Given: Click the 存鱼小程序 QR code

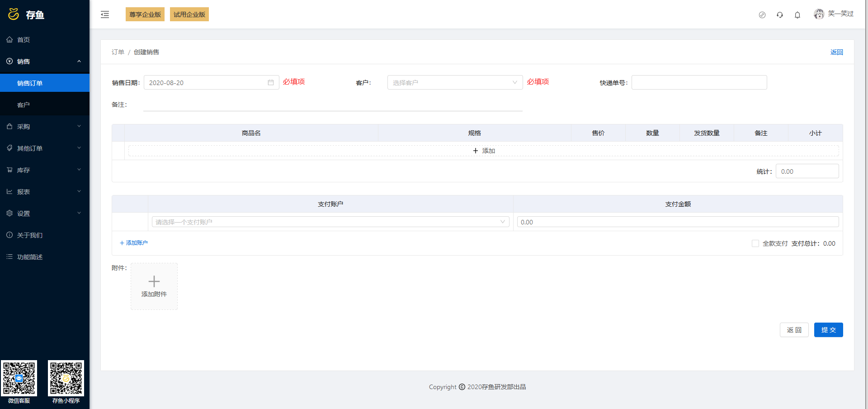Looking at the screenshot, I should coord(66,378).
